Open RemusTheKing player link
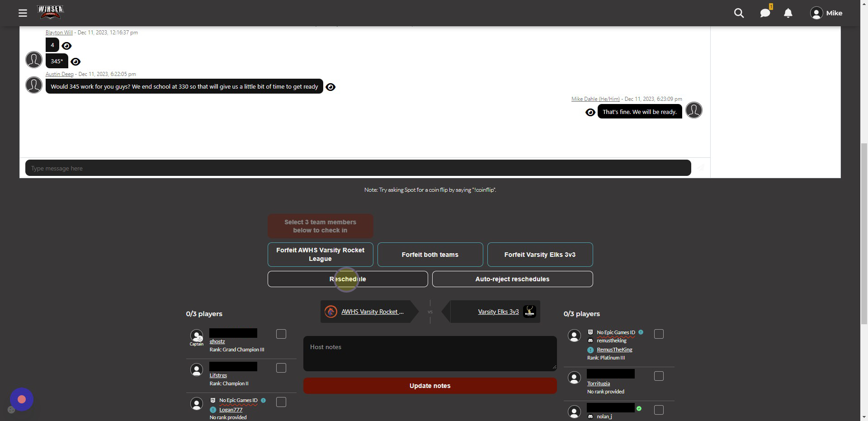The image size is (868, 421). pos(614,350)
